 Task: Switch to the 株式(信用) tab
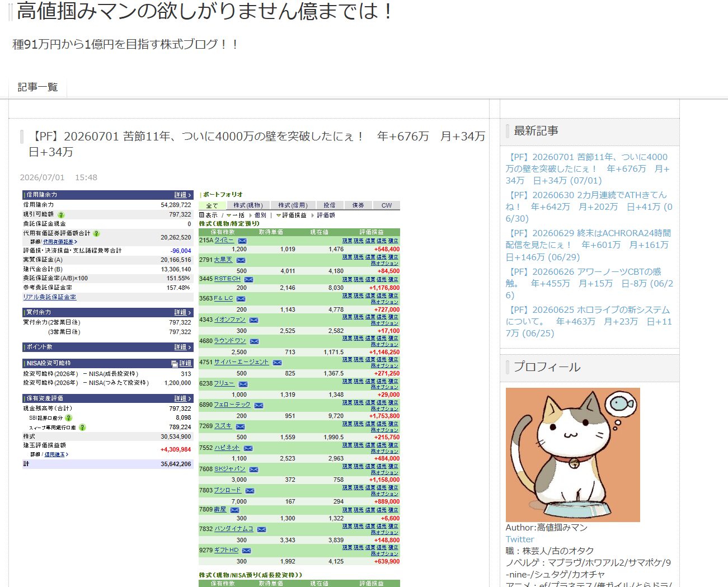[x=293, y=205]
